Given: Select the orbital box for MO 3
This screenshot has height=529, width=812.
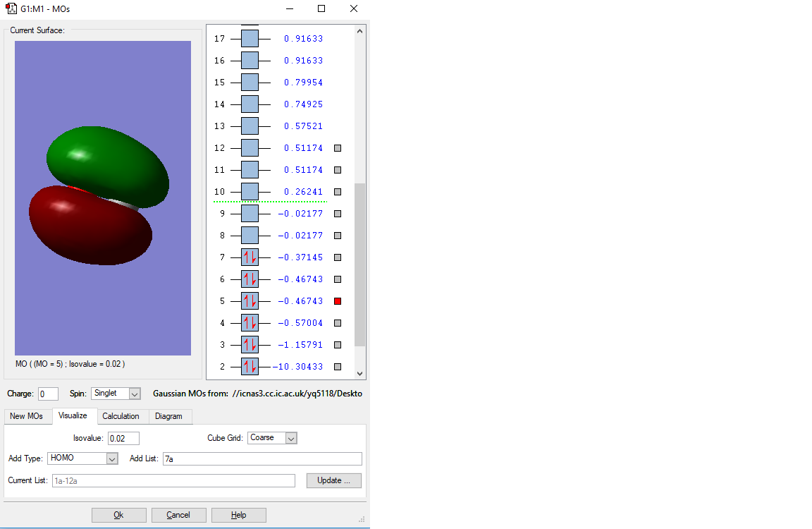Looking at the screenshot, I should coord(250,344).
